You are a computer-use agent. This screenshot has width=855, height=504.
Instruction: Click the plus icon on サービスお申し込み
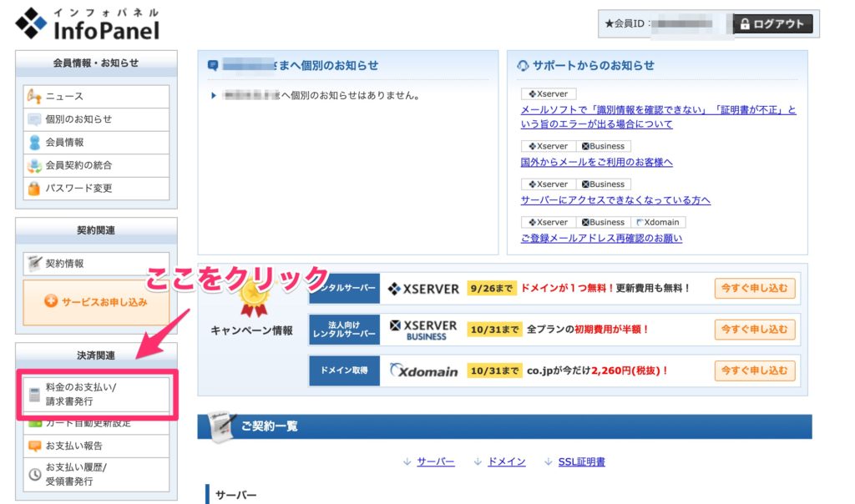51,300
